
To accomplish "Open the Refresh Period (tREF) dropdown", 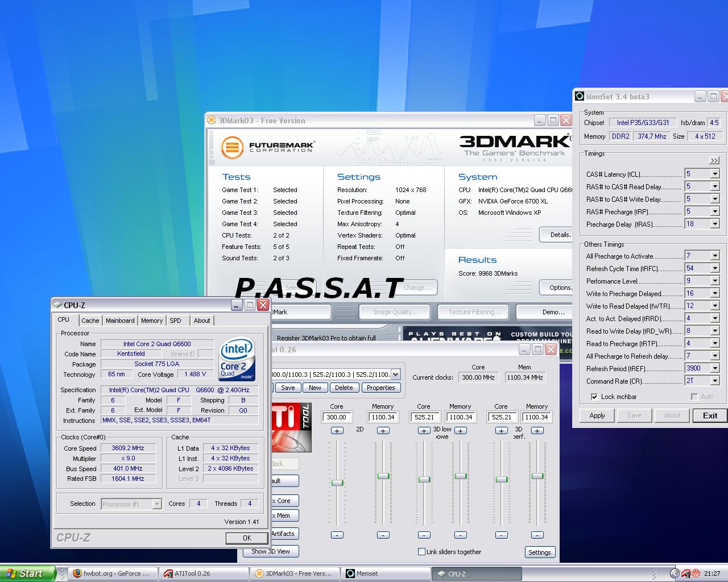I will click(x=715, y=368).
